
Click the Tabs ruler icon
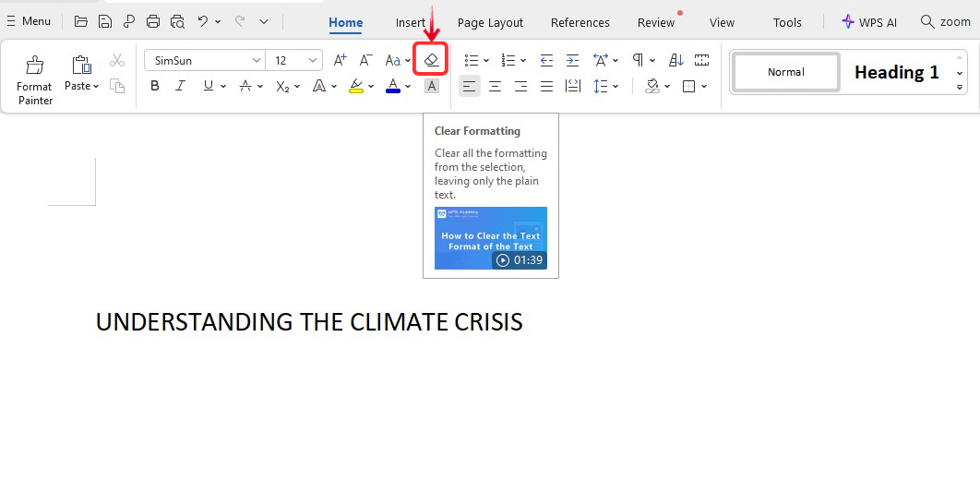tap(702, 60)
